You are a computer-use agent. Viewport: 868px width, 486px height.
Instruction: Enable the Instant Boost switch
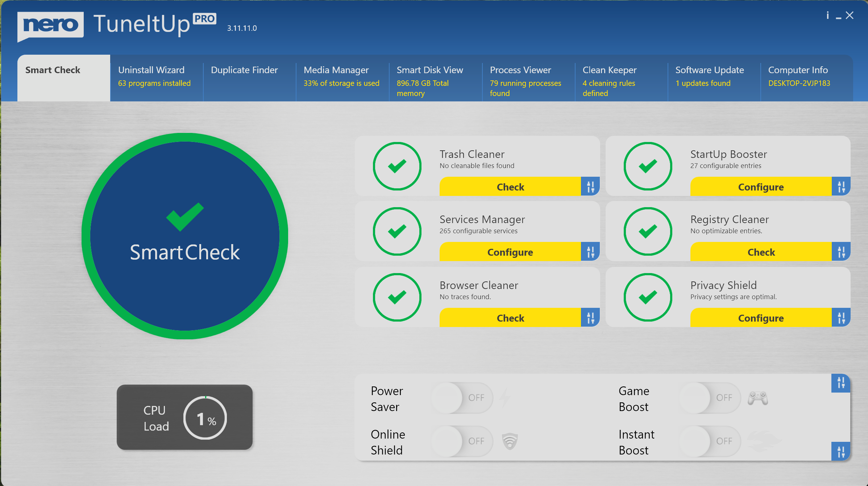(x=710, y=441)
